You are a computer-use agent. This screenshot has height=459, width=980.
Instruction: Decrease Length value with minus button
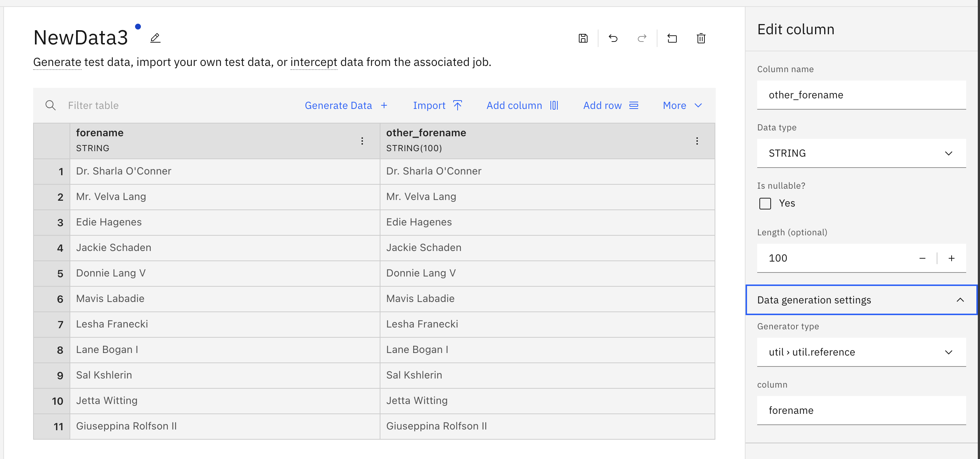pos(922,258)
